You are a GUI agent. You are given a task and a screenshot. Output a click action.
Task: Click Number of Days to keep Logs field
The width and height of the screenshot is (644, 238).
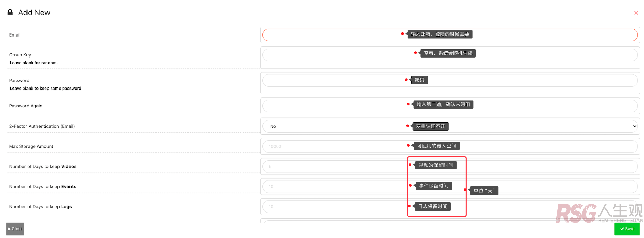[x=450, y=207]
